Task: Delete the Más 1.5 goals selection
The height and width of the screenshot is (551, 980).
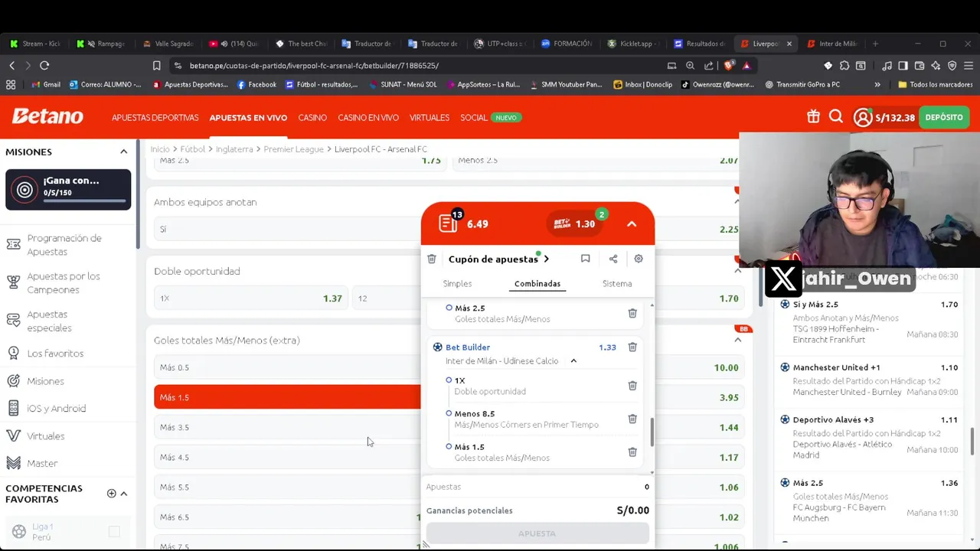Action: click(632, 452)
